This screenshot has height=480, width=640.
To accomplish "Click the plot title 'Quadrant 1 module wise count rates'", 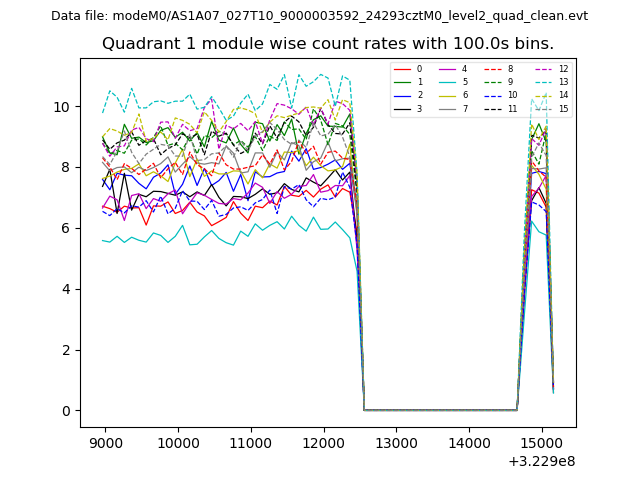I will coord(328,44).
